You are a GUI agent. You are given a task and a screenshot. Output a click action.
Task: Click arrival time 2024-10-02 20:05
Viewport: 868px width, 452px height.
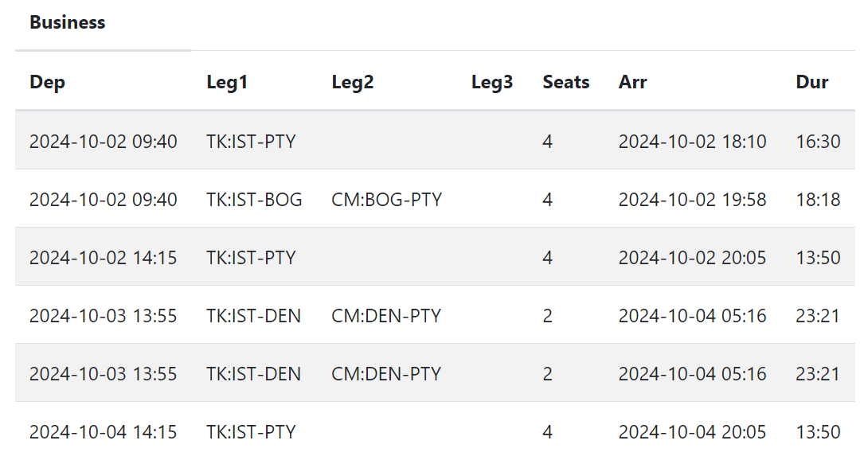tap(692, 258)
